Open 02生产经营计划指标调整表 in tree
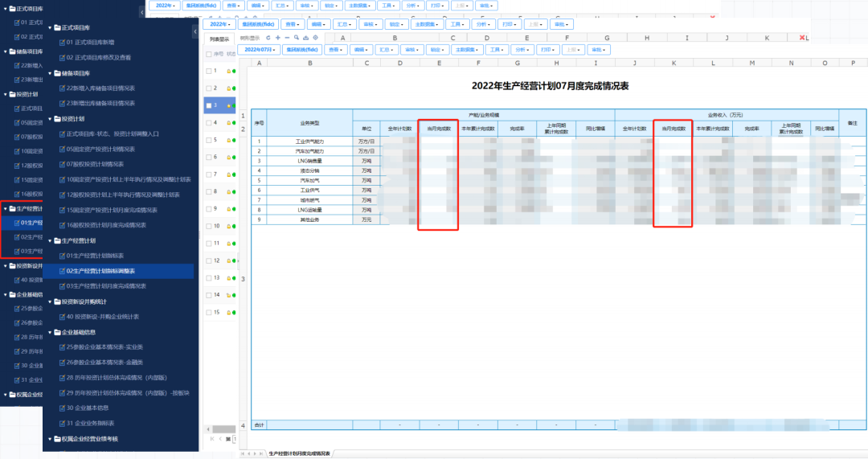 (100, 271)
